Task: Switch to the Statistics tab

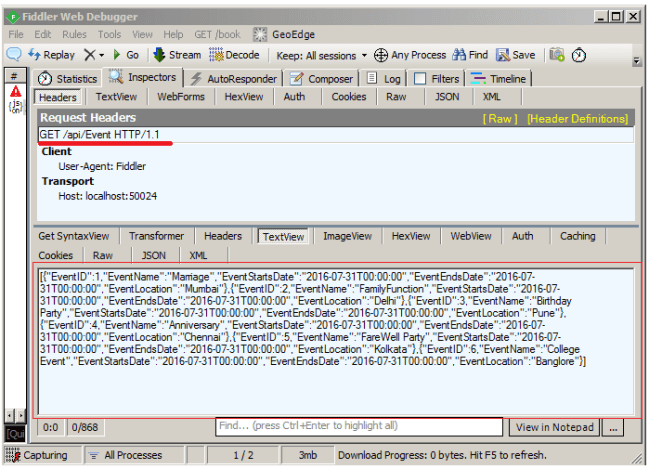Action: pos(67,78)
